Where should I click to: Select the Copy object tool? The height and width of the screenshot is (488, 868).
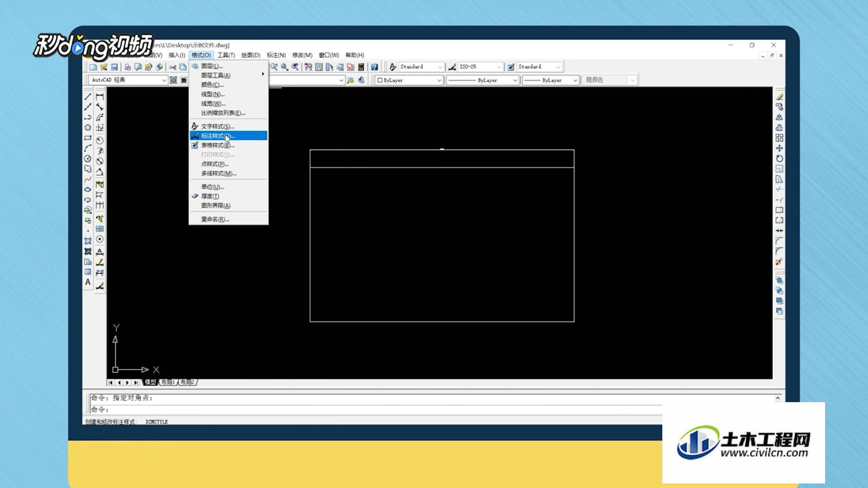click(779, 107)
